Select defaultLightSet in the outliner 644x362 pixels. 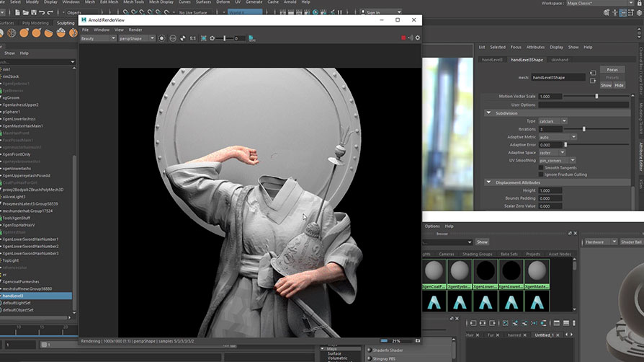click(x=17, y=303)
